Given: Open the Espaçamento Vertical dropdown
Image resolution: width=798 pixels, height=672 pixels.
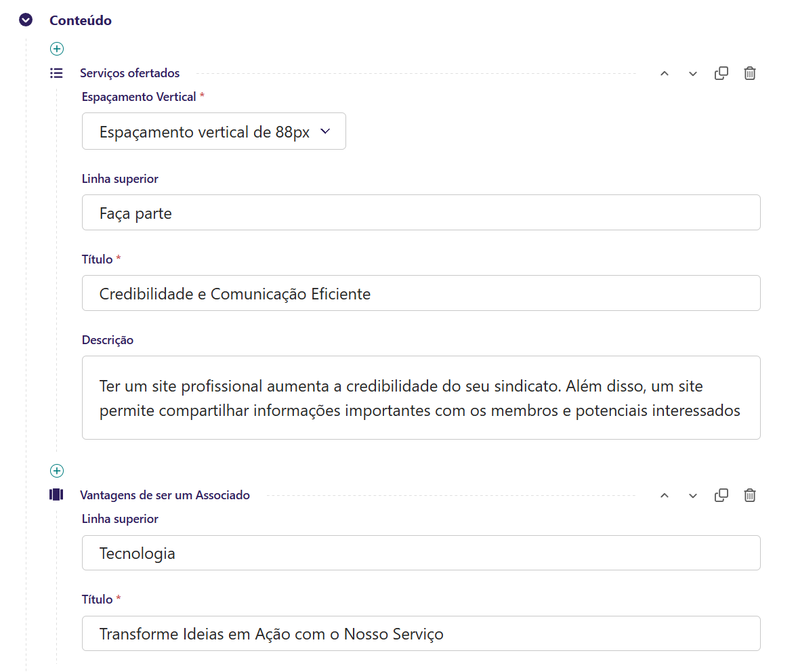Looking at the screenshot, I should pyautogui.click(x=213, y=131).
